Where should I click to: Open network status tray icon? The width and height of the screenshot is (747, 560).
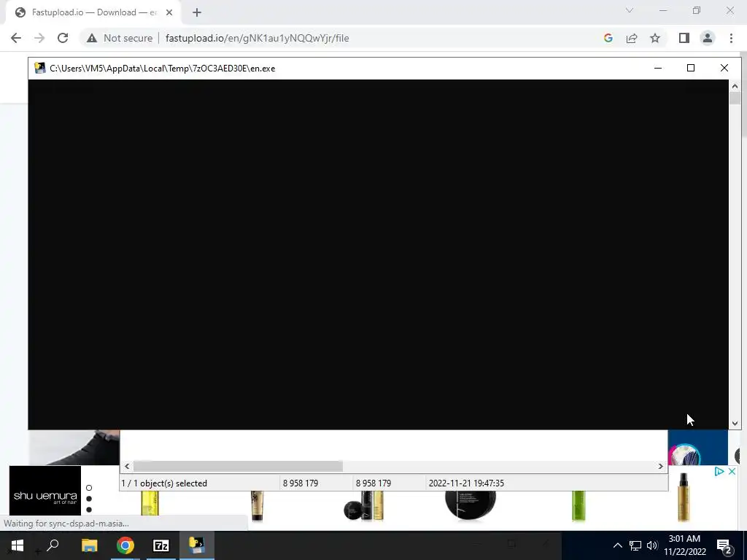point(635,545)
